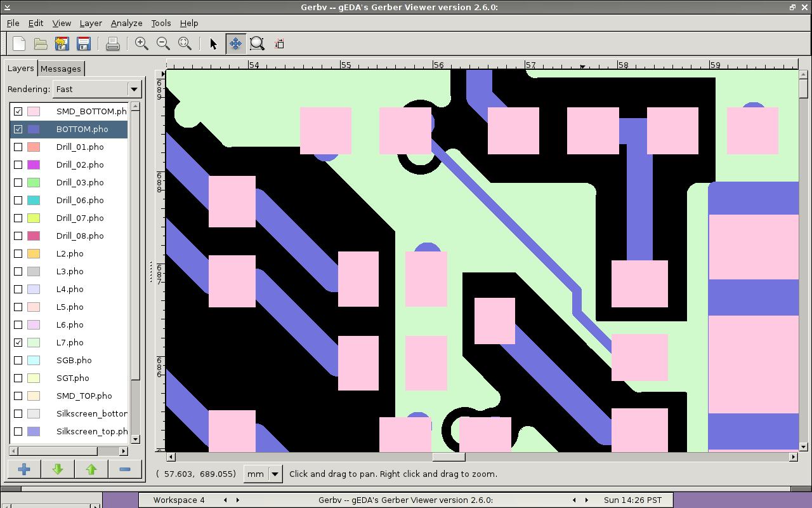Zoom in using the magnifier plus icon

[x=141, y=44]
